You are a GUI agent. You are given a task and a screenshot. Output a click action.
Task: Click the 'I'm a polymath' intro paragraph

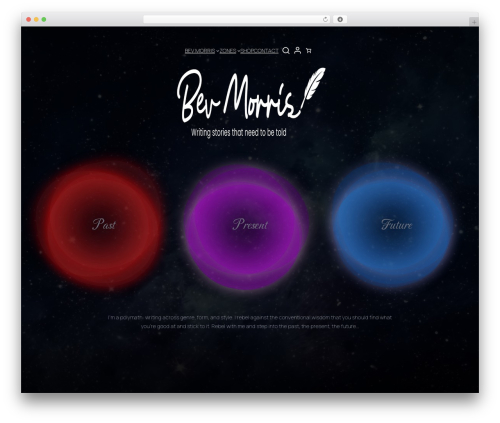pyautogui.click(x=250, y=322)
